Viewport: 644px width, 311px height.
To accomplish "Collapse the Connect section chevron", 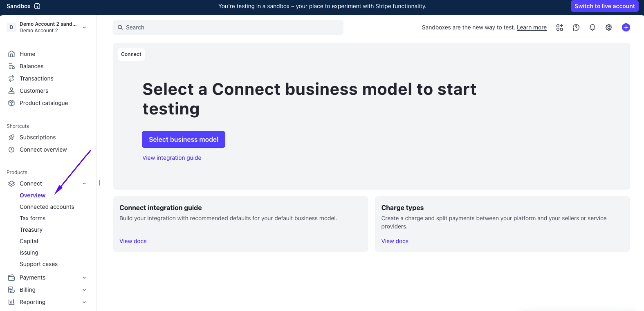I will click(84, 183).
